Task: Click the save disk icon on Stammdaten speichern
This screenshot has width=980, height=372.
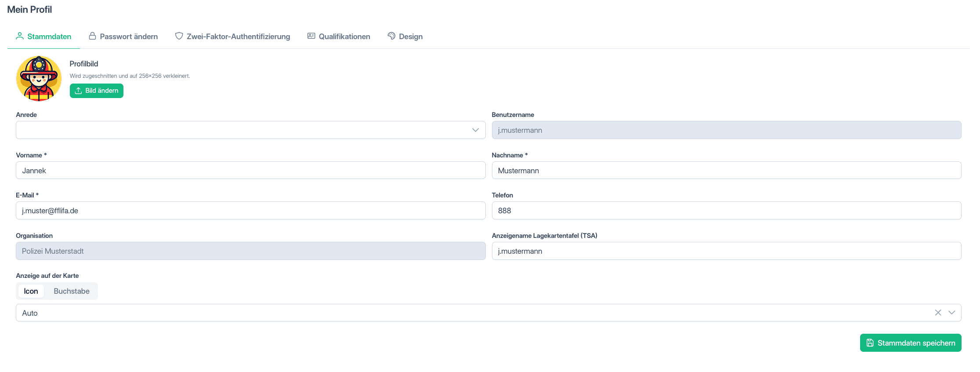Action: click(870, 343)
